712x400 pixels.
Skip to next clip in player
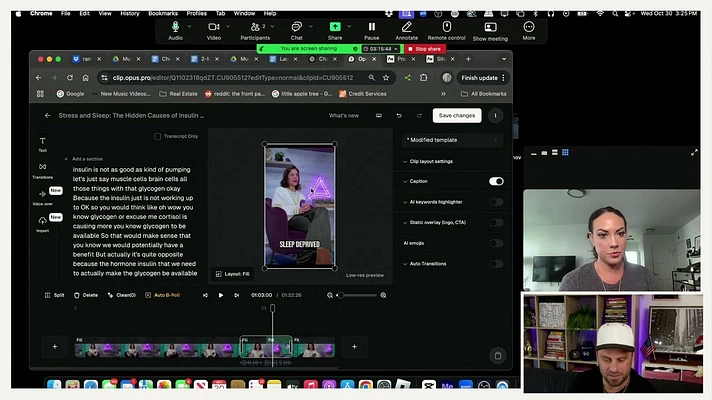coord(237,295)
